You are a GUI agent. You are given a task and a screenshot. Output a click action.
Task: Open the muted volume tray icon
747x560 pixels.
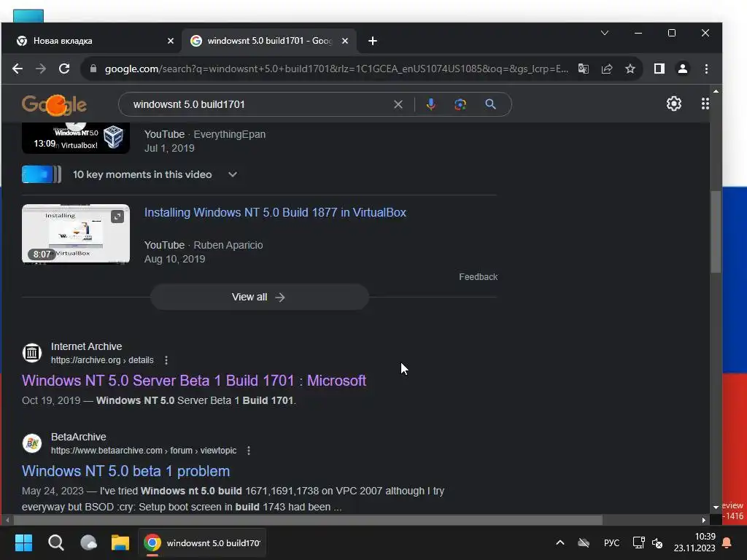657,542
